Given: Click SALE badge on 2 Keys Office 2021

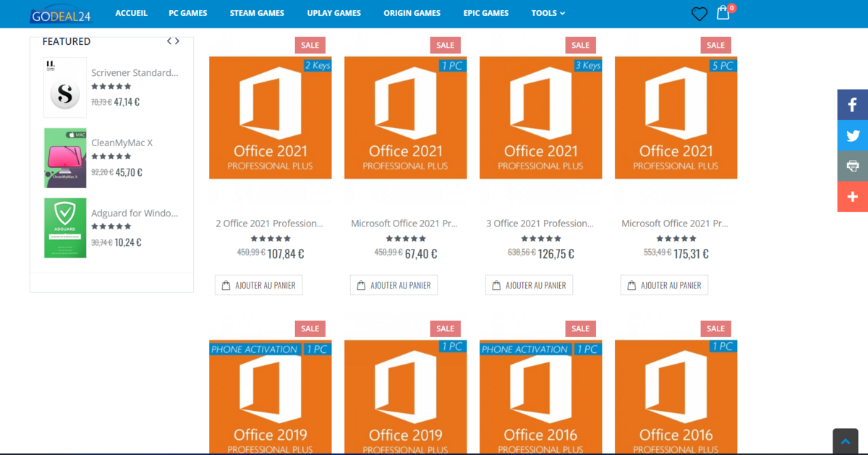Looking at the screenshot, I should pos(310,45).
